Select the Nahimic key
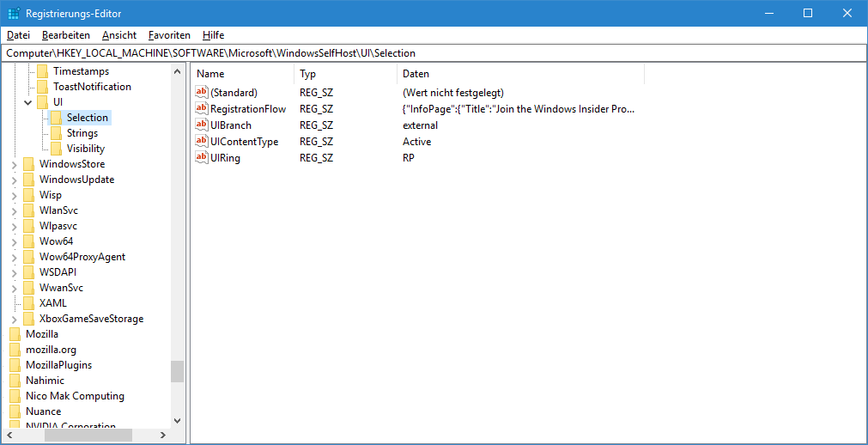 click(45, 381)
